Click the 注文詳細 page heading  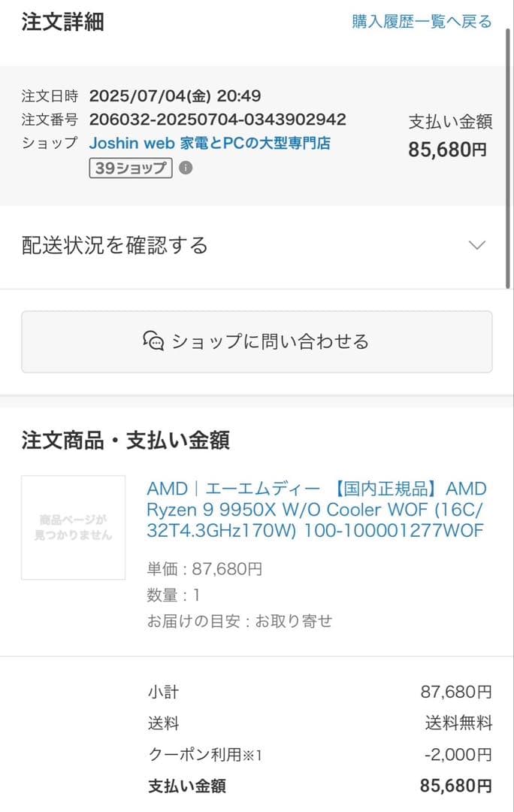click(x=62, y=22)
